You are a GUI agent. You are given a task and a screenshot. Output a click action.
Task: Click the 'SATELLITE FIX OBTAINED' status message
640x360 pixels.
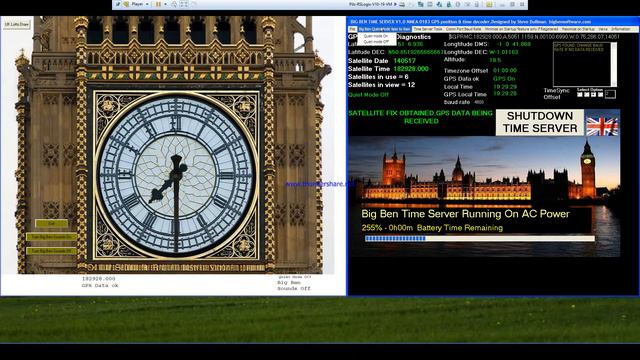[x=420, y=117]
